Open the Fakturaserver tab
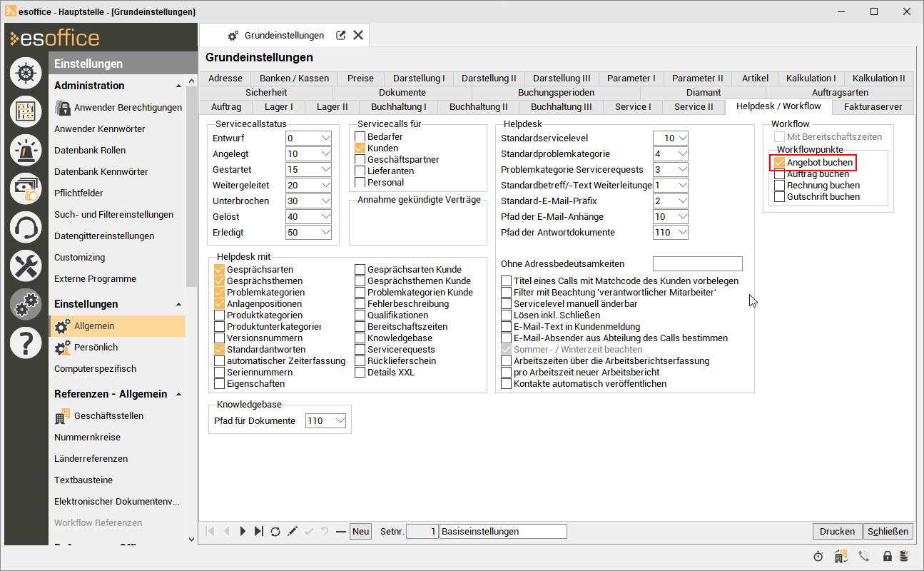924x571 pixels. point(873,107)
